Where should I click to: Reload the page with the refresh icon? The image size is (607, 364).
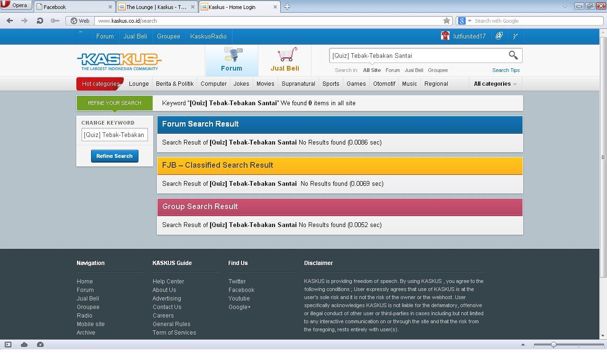tap(40, 21)
